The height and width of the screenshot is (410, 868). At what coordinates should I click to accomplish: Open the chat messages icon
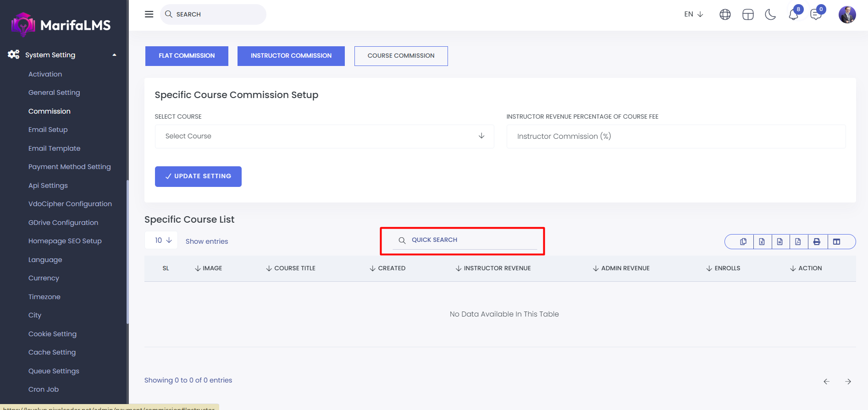(x=816, y=15)
